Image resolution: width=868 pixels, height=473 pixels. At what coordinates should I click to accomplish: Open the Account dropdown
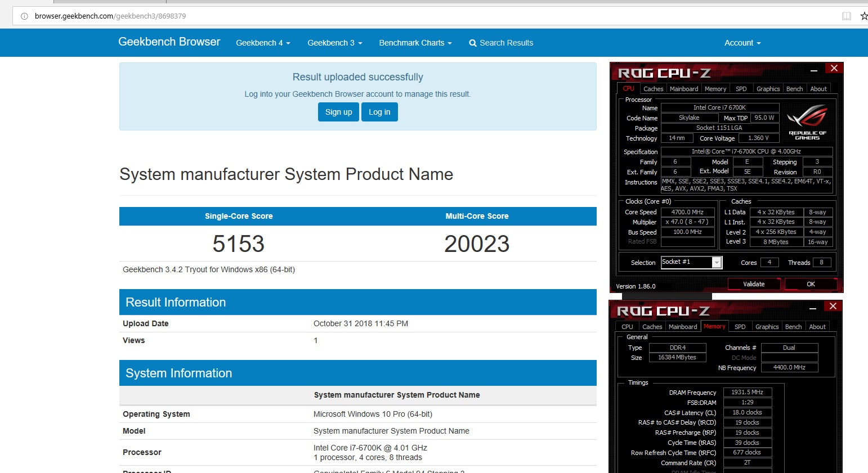[x=742, y=43]
